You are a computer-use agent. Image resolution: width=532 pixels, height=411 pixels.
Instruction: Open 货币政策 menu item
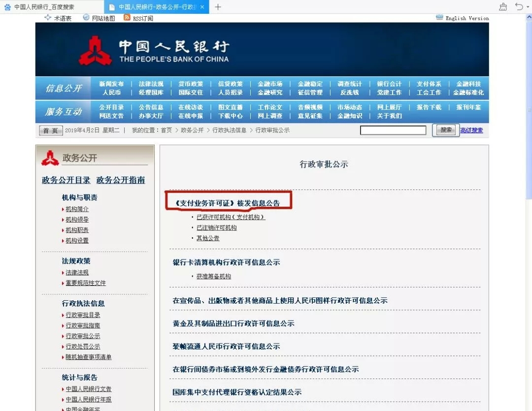191,84
